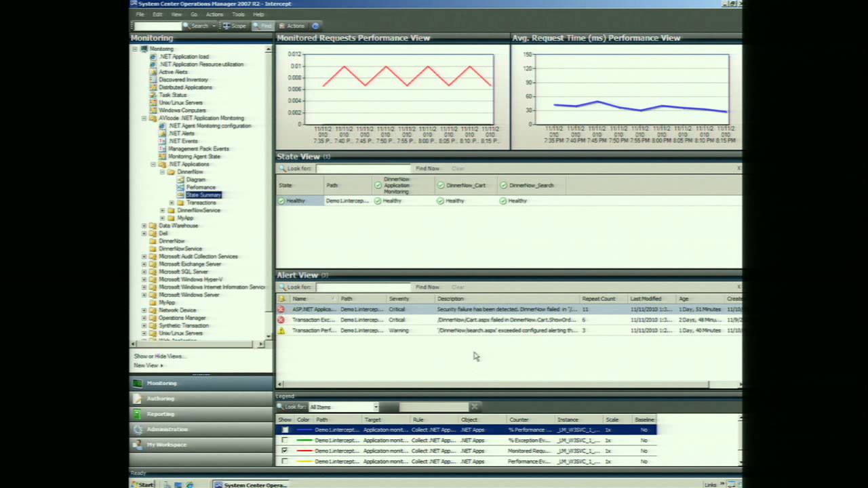Screen dimensions: 868x488
Task: Click the .NET Events view icon
Action: point(162,141)
